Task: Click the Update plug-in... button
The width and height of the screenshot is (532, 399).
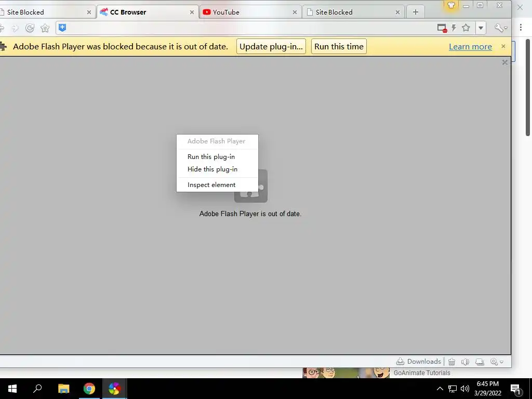Action: [271, 46]
